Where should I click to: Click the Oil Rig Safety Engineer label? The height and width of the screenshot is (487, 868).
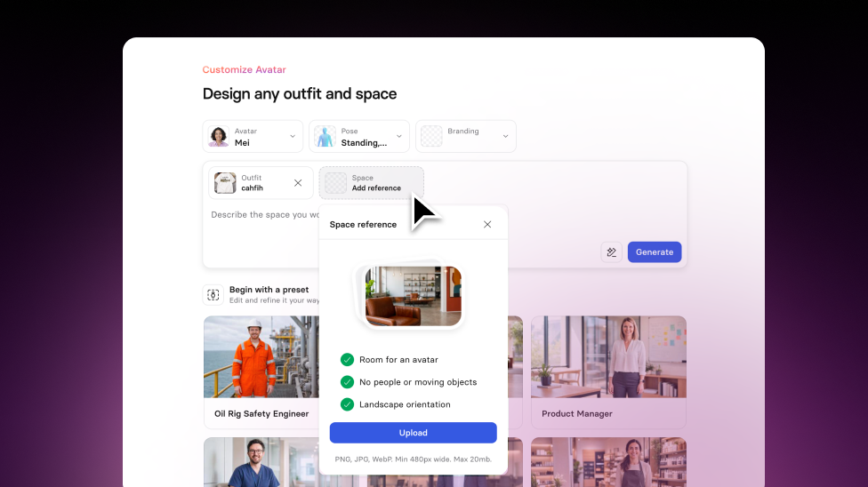tap(261, 413)
